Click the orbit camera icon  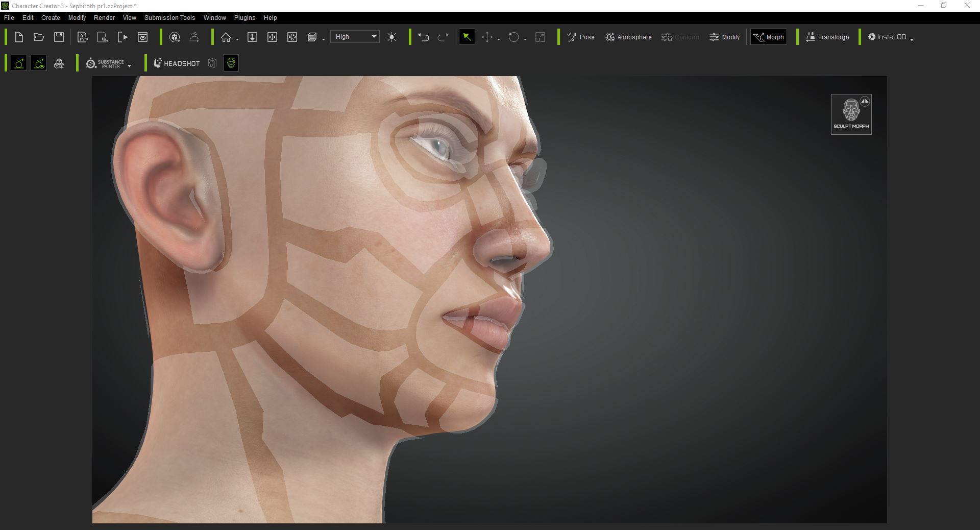[x=292, y=37]
